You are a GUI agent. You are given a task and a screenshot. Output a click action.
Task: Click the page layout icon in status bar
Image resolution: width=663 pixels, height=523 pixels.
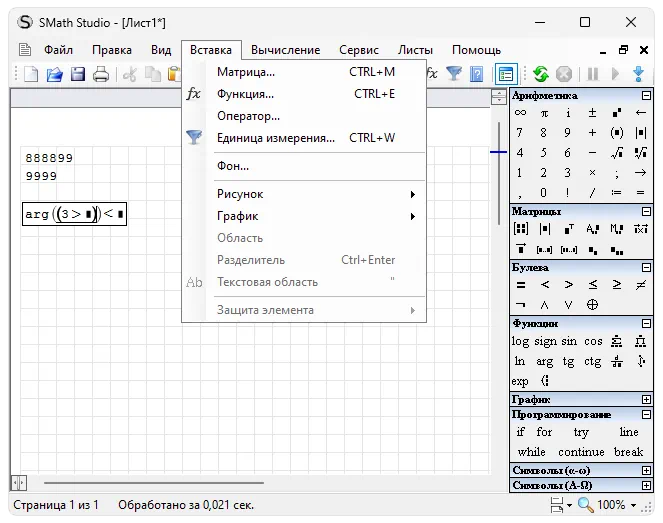(557, 505)
